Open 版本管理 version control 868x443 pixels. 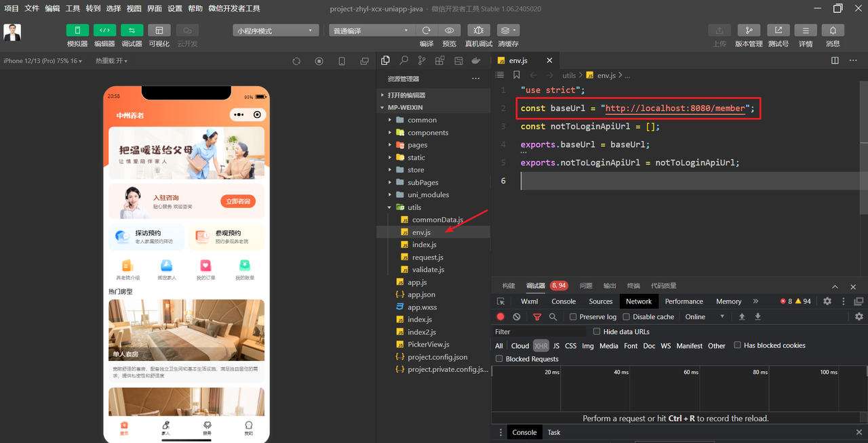point(749,30)
